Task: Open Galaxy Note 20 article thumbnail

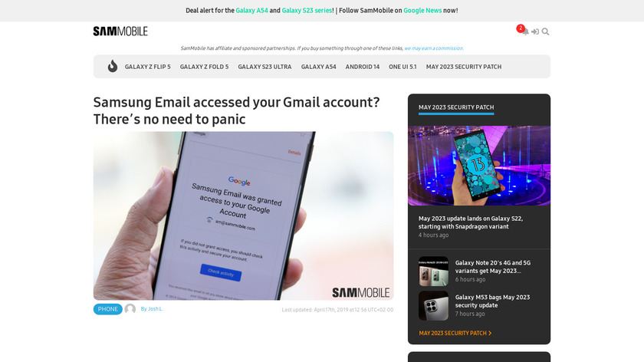Action: [433, 271]
